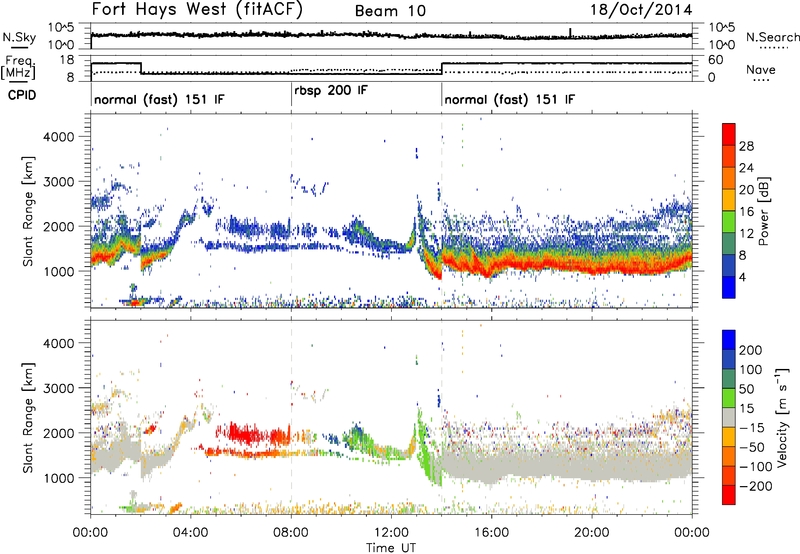Image resolution: width=800 pixels, height=554 pixels.
Task: Pick the yellow 16–20 dB power colorbar segment
Action: pyautogui.click(x=729, y=199)
